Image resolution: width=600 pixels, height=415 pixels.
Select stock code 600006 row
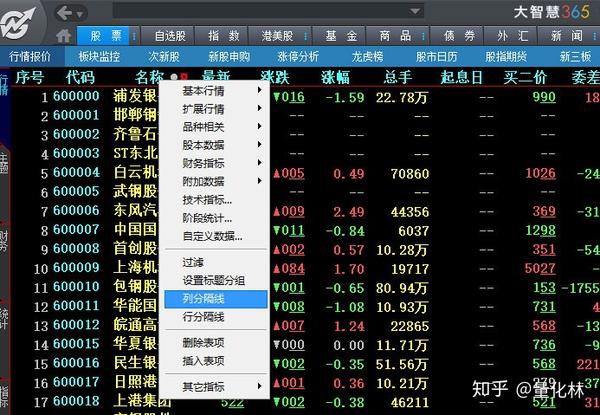pyautogui.click(x=76, y=211)
